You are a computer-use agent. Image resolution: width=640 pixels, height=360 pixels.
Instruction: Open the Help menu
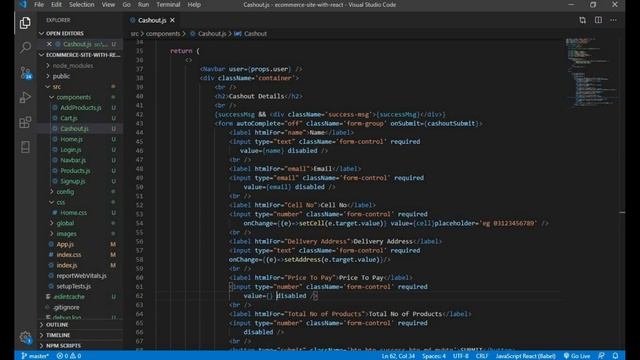click(x=194, y=4)
